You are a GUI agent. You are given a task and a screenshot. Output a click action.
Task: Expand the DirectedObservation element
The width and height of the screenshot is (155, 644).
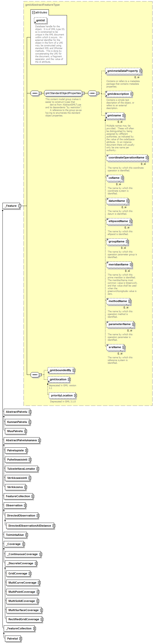point(38,516)
